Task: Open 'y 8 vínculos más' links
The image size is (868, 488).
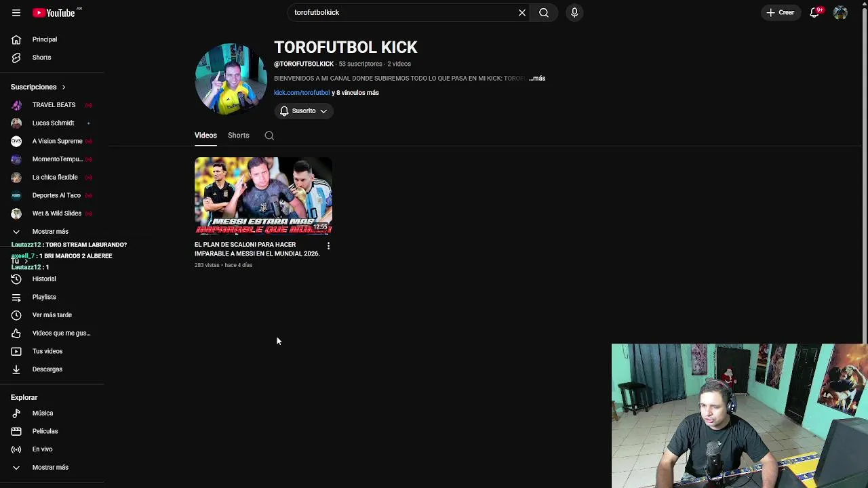Action: point(355,93)
